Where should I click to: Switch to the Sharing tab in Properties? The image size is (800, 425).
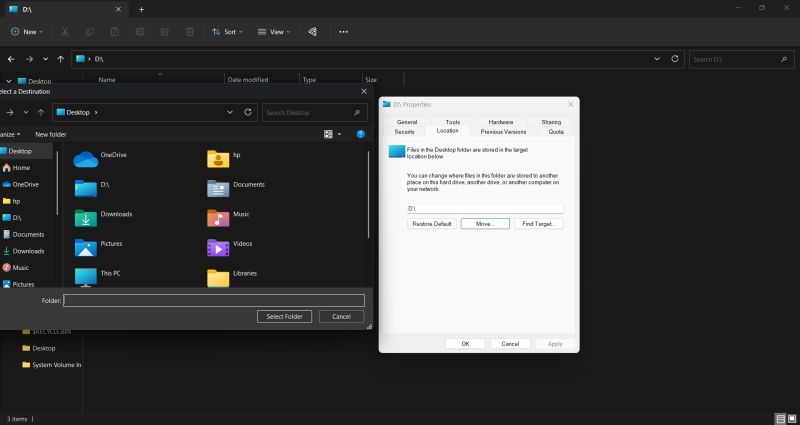click(x=551, y=122)
